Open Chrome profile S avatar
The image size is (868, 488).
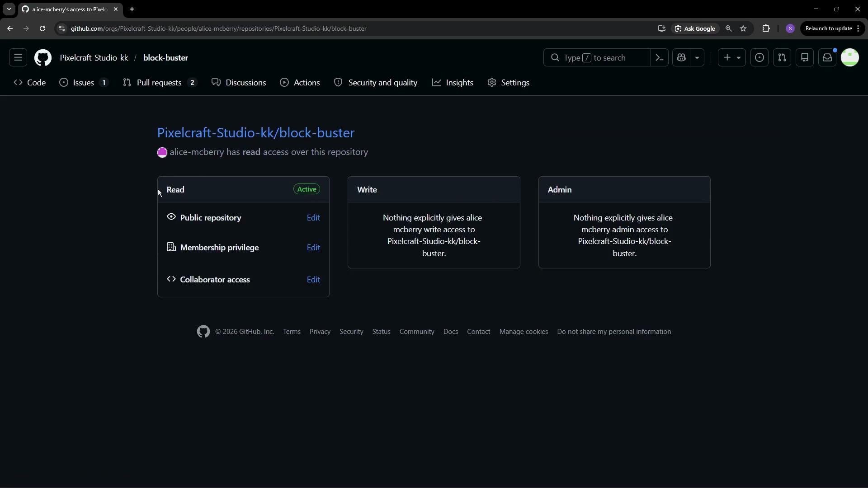click(x=790, y=28)
